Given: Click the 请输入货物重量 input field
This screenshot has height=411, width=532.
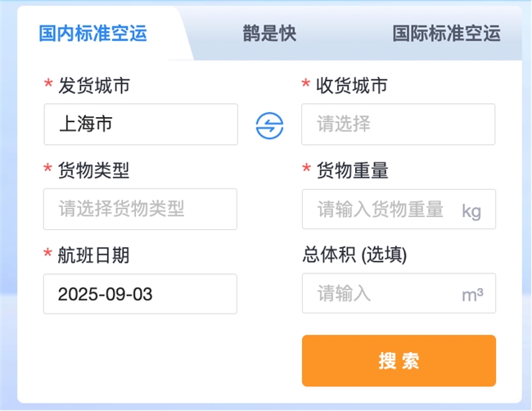Looking at the screenshot, I should pos(381,209).
